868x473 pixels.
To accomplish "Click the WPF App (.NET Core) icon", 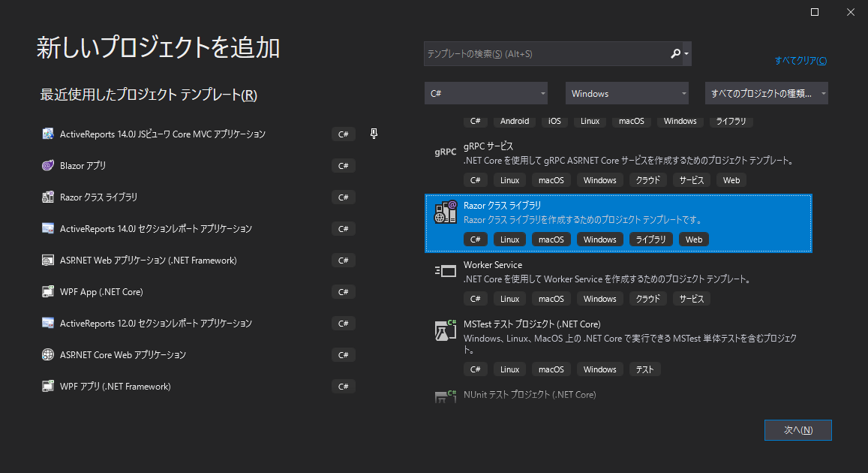I will [48, 291].
